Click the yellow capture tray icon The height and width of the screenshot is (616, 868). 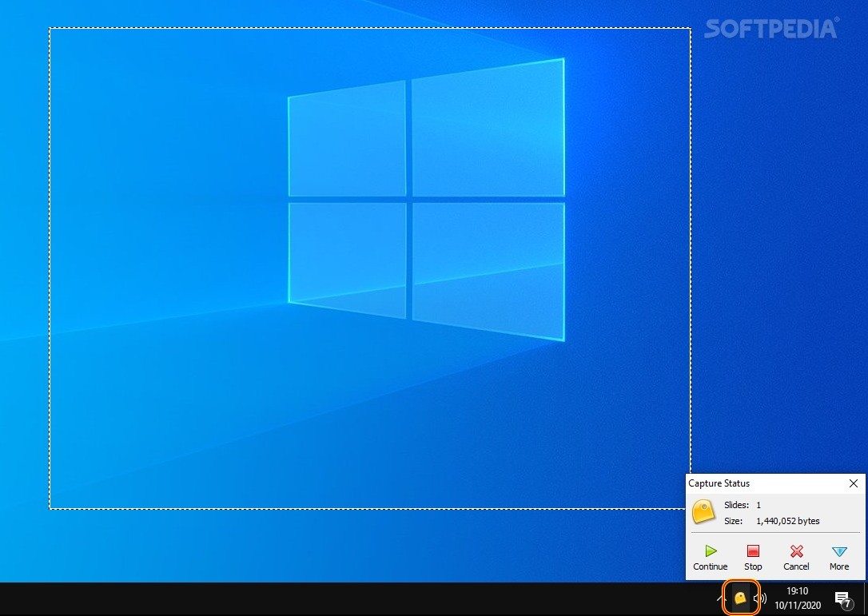[x=740, y=598]
